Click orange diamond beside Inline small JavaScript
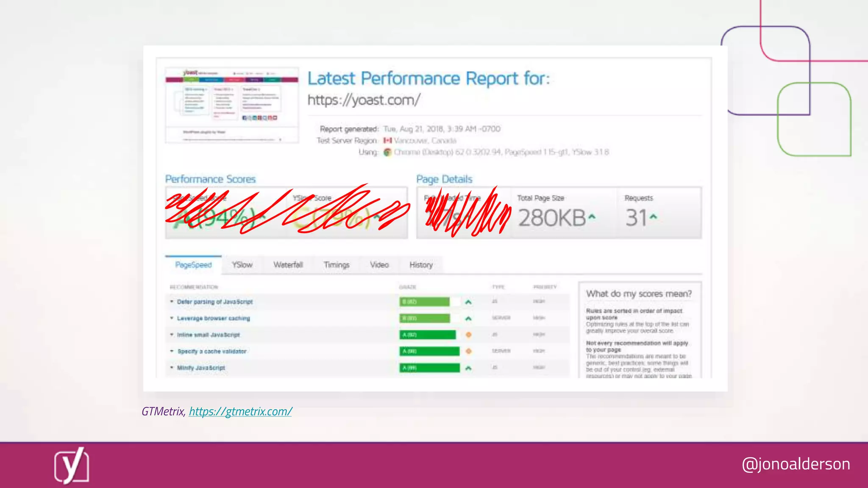 468,335
